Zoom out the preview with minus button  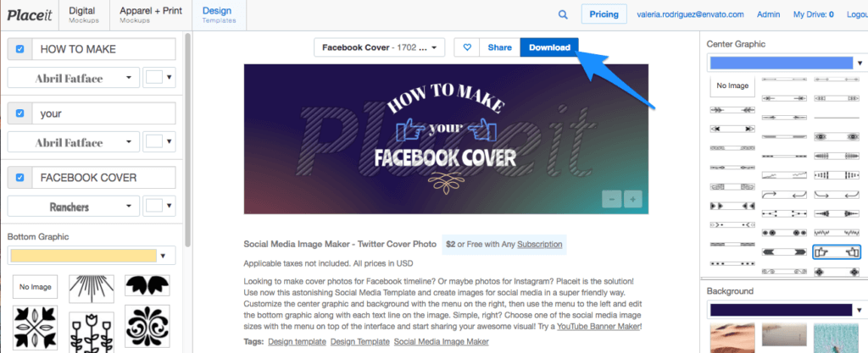point(612,199)
